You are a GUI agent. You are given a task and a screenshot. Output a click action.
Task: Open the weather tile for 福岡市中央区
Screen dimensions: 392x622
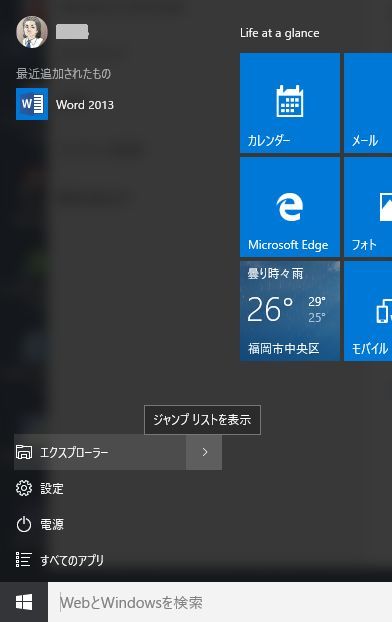[x=290, y=311]
